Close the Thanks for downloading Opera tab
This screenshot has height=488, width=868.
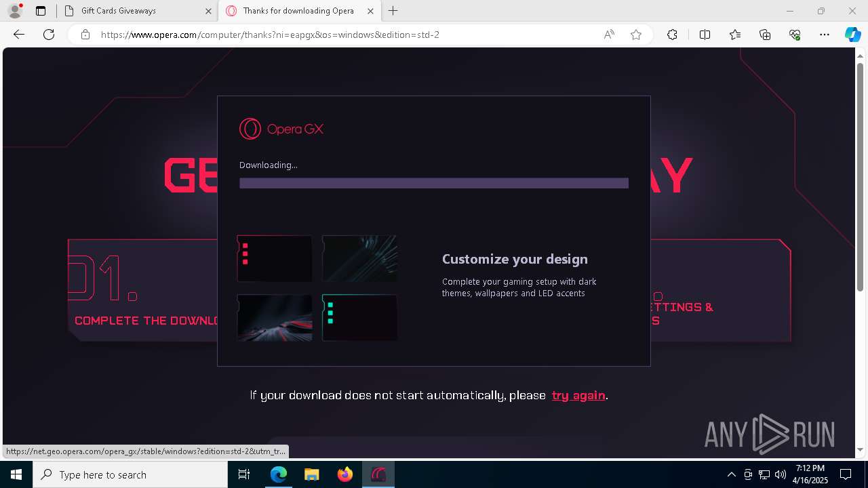(370, 11)
